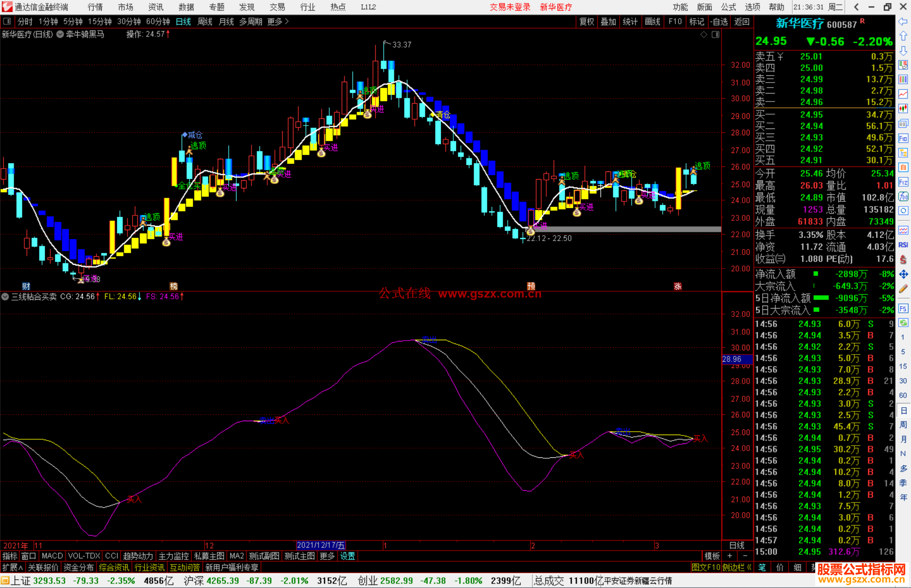Click the F12 trading sidebar icon
911x588 pixels.
click(x=903, y=182)
